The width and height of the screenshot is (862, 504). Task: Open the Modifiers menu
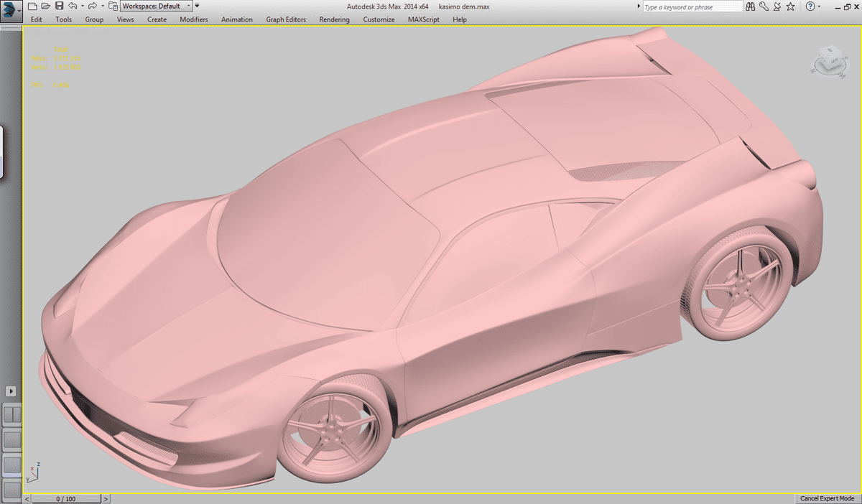click(193, 19)
